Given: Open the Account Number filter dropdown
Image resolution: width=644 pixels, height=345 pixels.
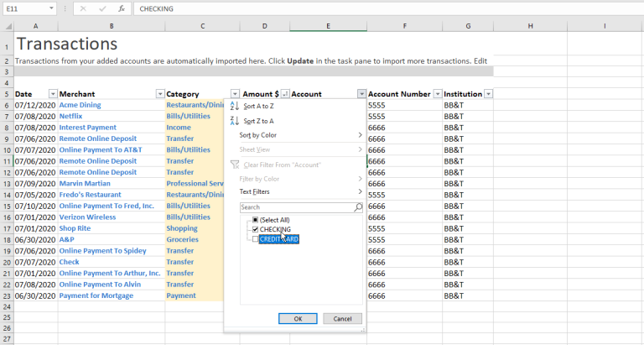Looking at the screenshot, I should (x=438, y=94).
